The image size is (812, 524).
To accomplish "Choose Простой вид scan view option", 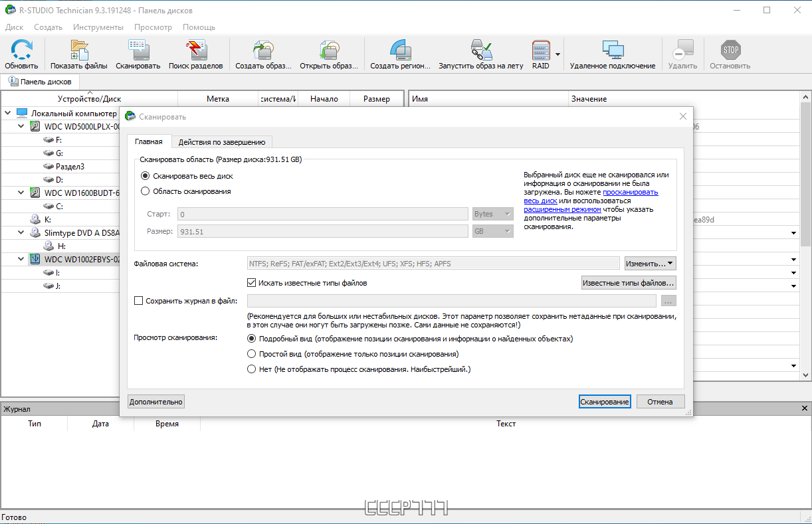I will click(251, 354).
